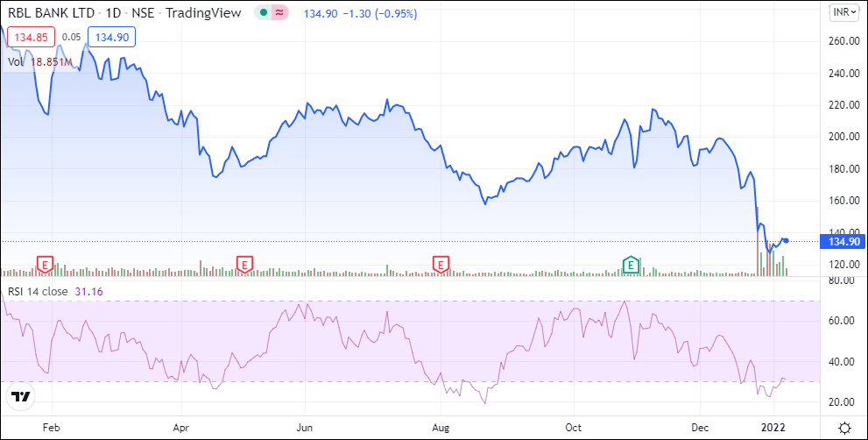The height and width of the screenshot is (440, 868).
Task: Click the 200.00 price axis label
Action: pyautogui.click(x=843, y=137)
